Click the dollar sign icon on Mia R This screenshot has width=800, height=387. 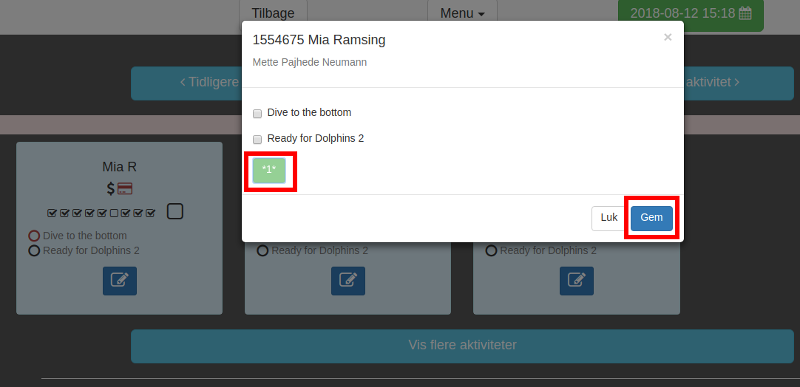point(111,189)
